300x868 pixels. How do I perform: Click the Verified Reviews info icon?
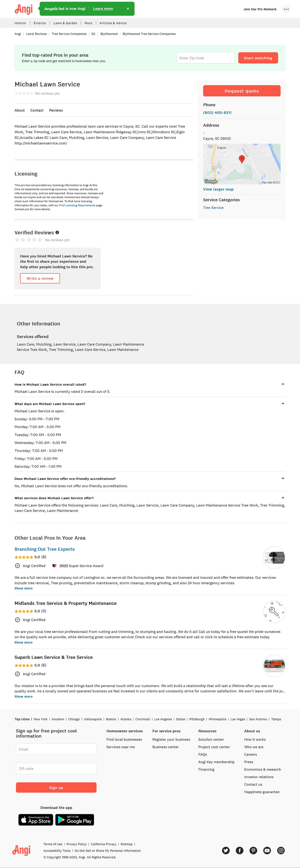57,232
